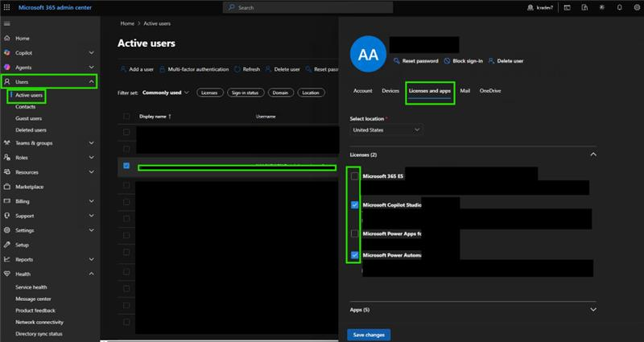Open the United States location dropdown
644x342 pixels.
point(386,130)
